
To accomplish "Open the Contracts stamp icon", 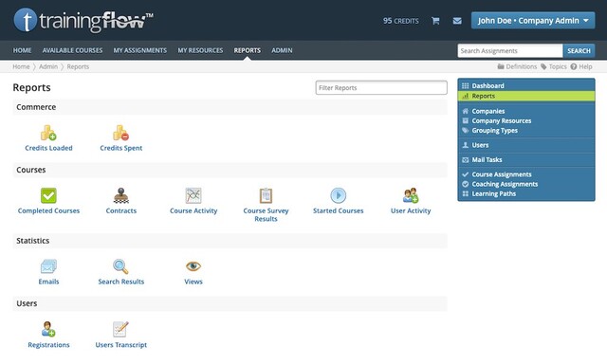I will pyautogui.click(x=121, y=195).
